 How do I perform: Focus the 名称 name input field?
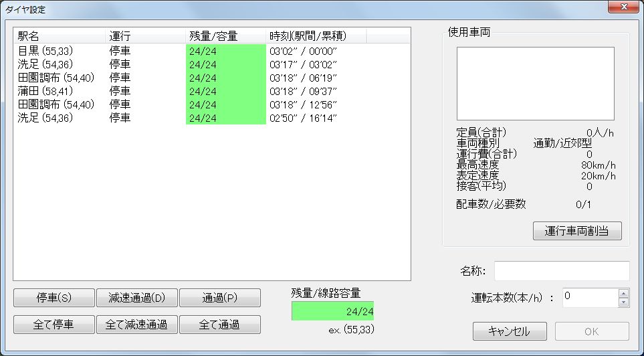pyautogui.click(x=562, y=271)
